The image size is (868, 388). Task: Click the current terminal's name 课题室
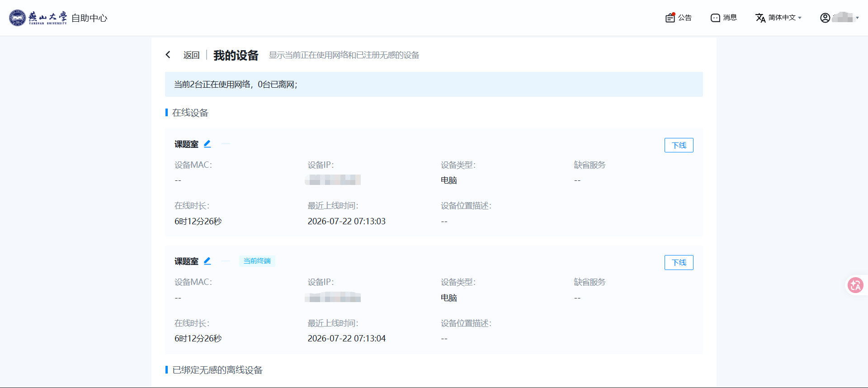click(186, 261)
